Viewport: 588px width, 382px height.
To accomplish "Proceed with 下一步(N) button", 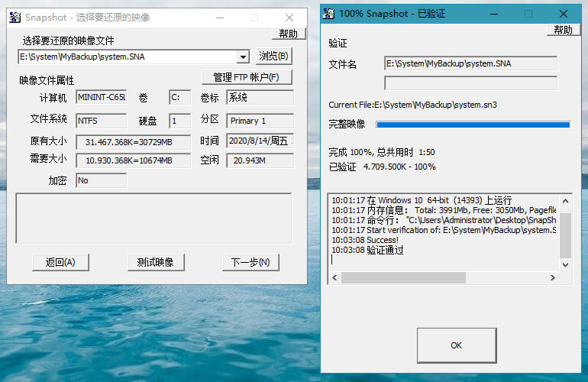I will (x=250, y=262).
